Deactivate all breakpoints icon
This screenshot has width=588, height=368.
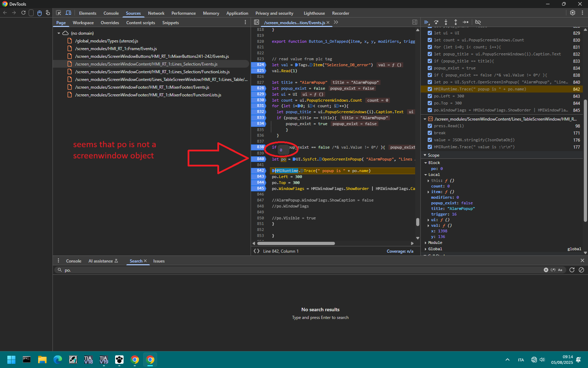coord(478,22)
